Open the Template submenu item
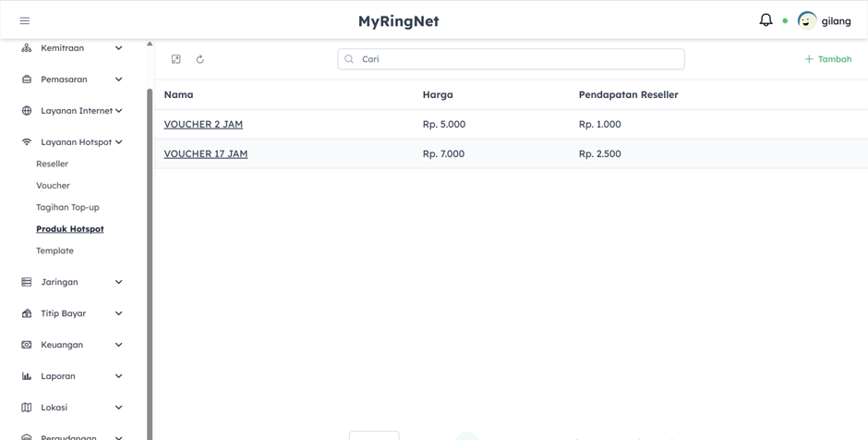The height and width of the screenshot is (440, 868). click(54, 251)
